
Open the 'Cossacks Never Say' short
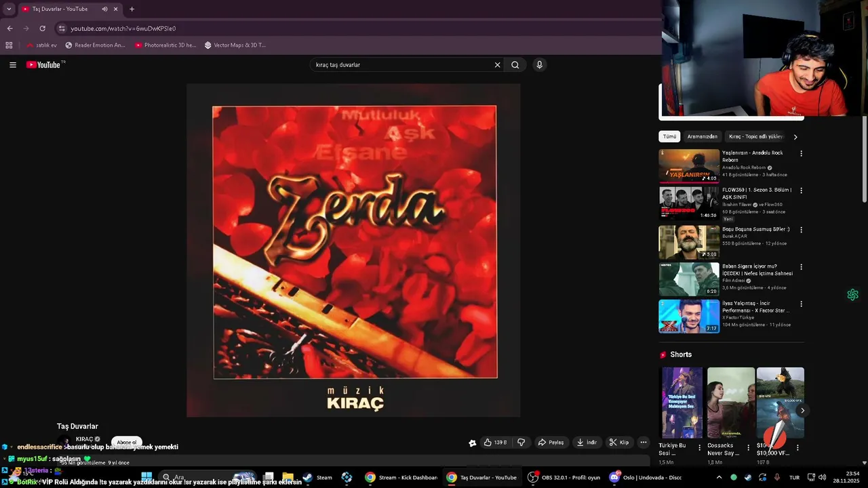(731, 403)
